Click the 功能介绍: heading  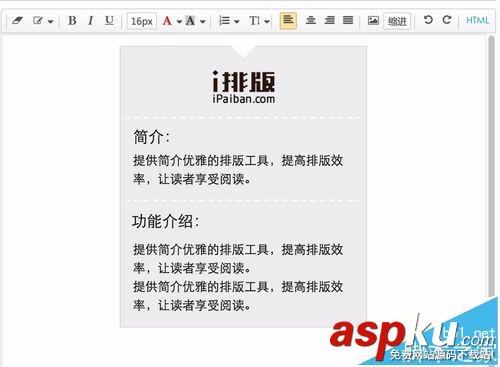(166, 221)
